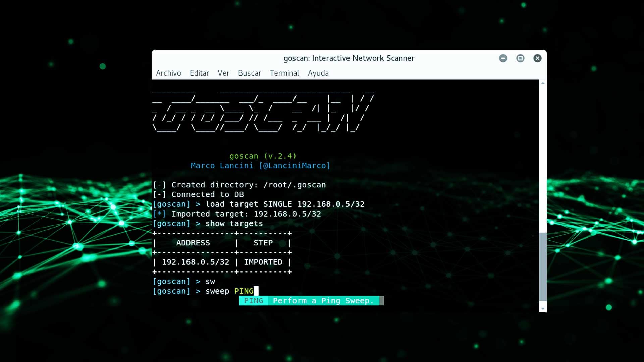Open the Archivo menu

point(168,73)
